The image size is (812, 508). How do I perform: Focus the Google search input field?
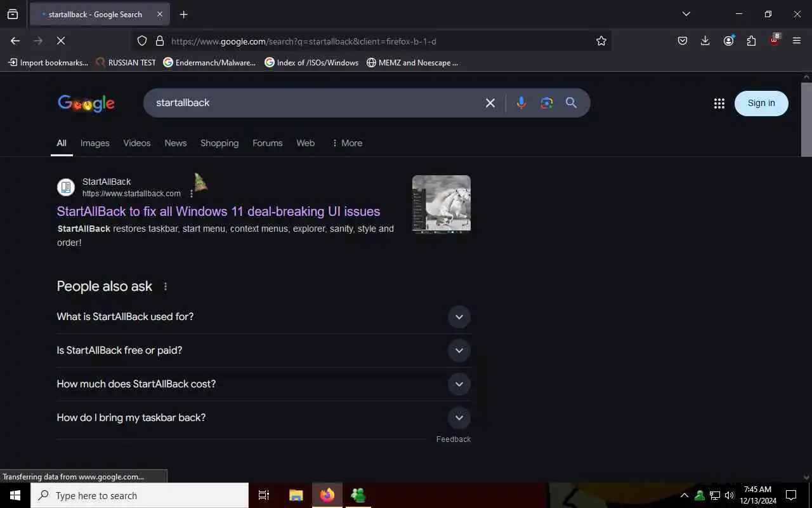pyautogui.click(x=316, y=103)
